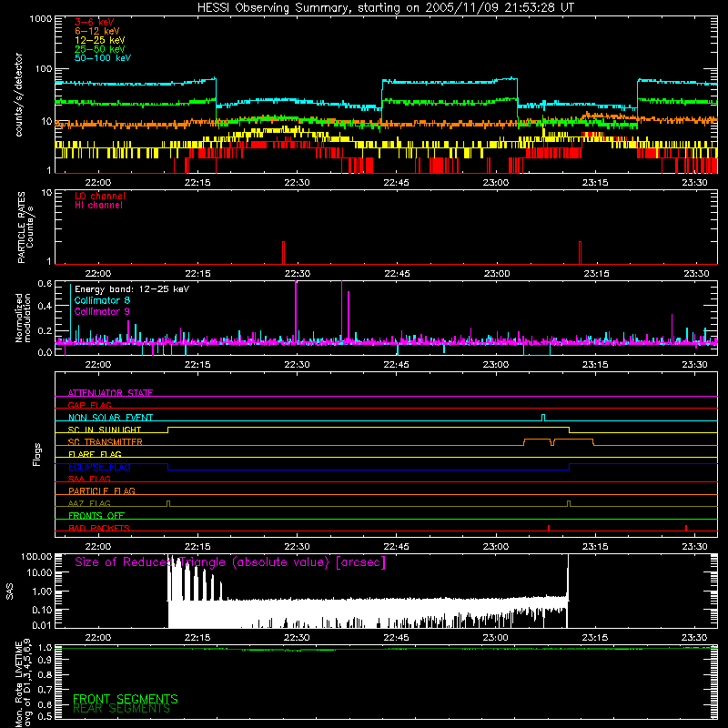The height and width of the screenshot is (728, 728).
Task: Click the second AAZ FLAG pulse
Action: (569, 503)
